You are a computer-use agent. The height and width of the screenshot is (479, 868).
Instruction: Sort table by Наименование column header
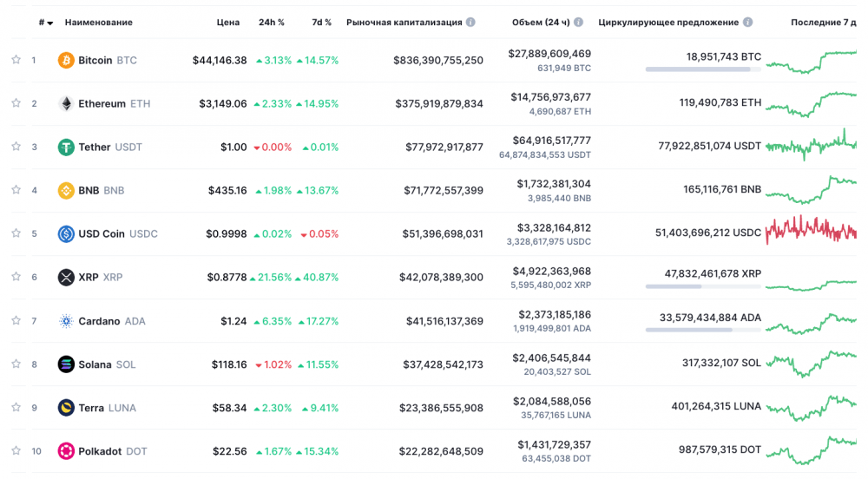pos(99,22)
